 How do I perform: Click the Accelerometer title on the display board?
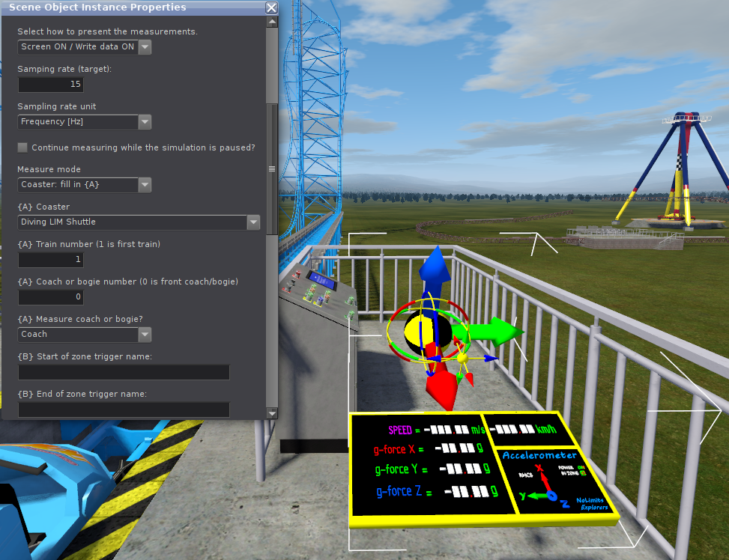pos(539,455)
